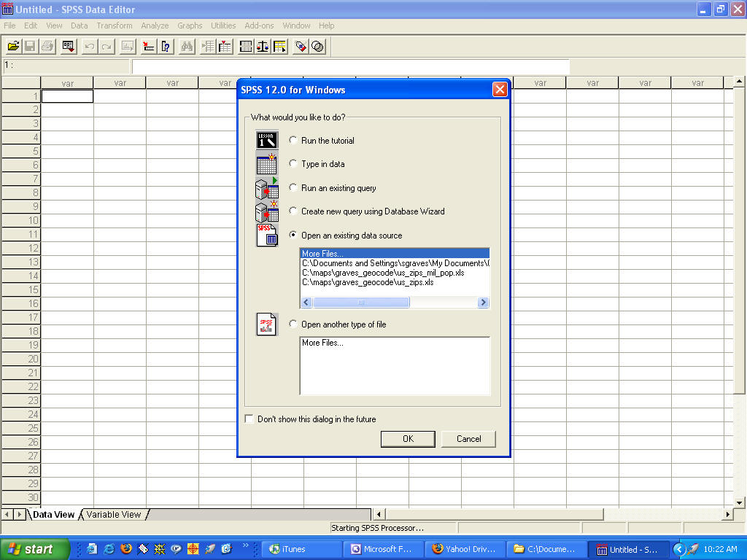The width and height of the screenshot is (747, 560).
Task: Select the Type in data option
Action: [x=317, y=164]
